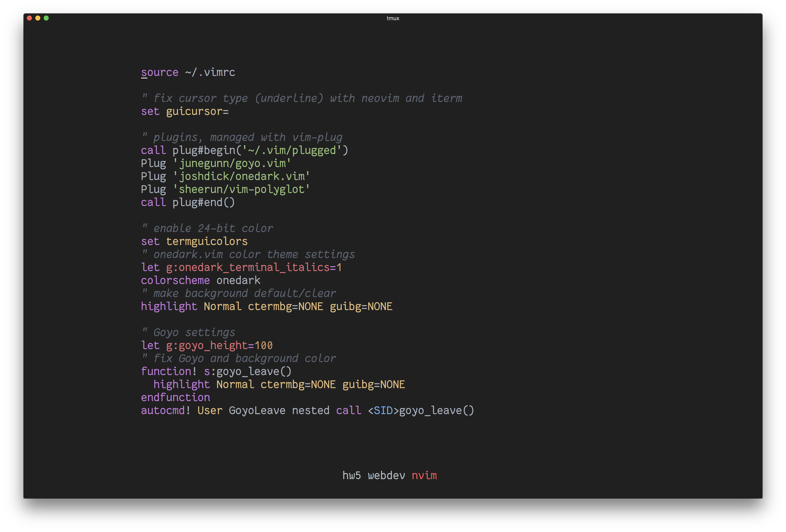786x532 pixels.
Task: Click on 'g:onedark_terminal_italics=1' variable
Action: [254, 268]
